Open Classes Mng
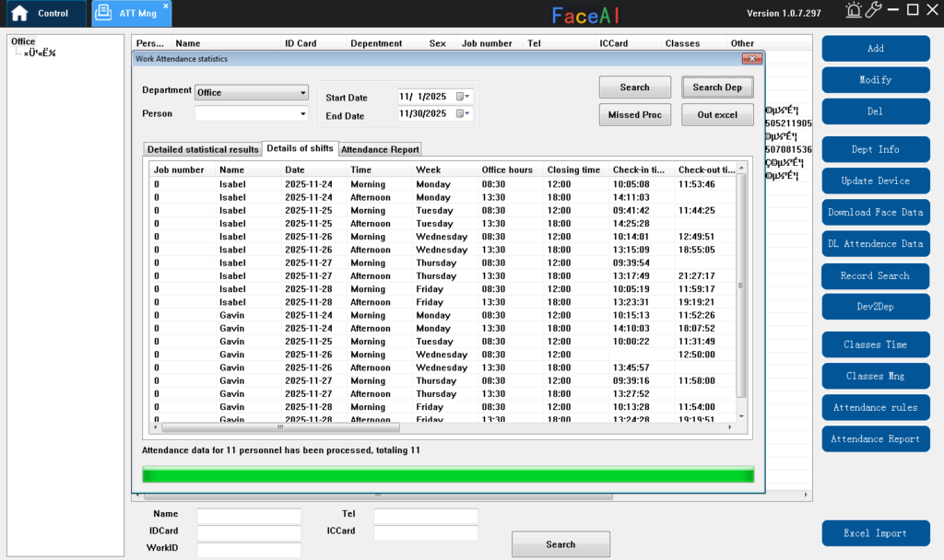The width and height of the screenshot is (944, 560). 876,376
